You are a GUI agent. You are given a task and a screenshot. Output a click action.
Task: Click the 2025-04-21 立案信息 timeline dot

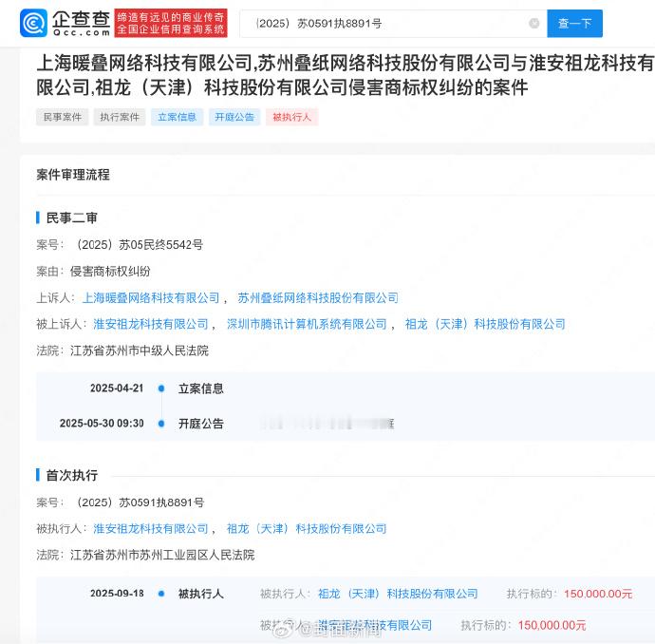click(x=161, y=388)
